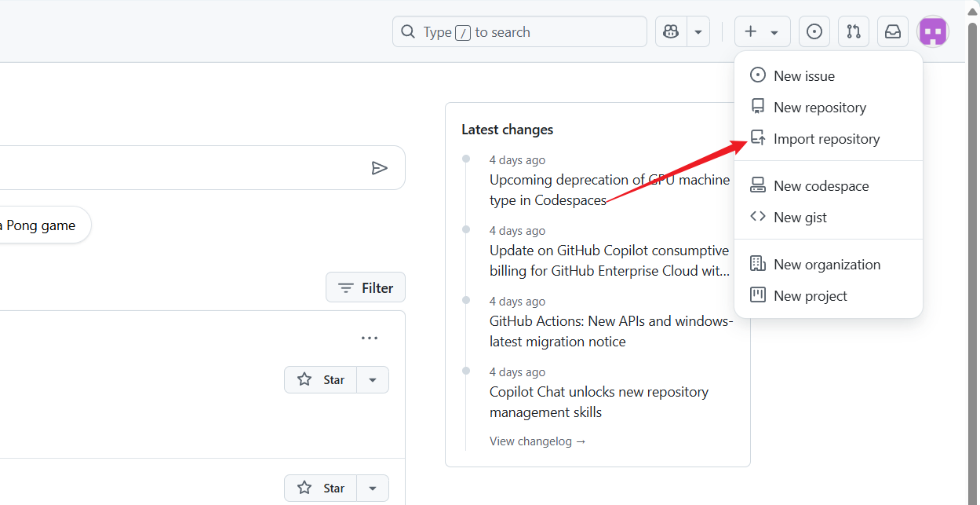Follow the 'View changelog →' link

pyautogui.click(x=537, y=441)
